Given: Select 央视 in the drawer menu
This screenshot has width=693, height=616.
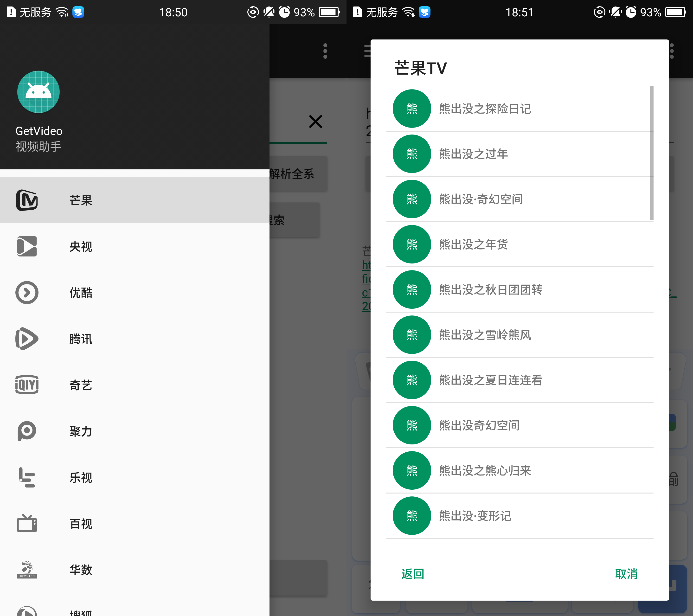Looking at the screenshot, I should pos(81,246).
